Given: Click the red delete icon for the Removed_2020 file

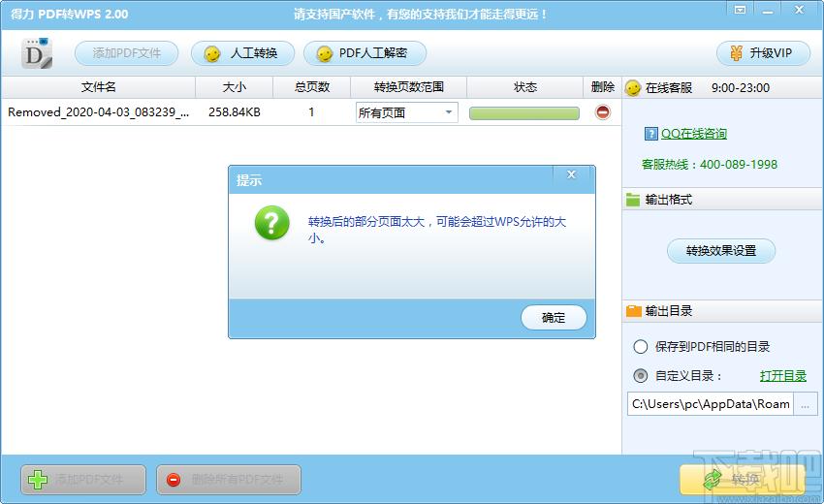Looking at the screenshot, I should 603,111.
